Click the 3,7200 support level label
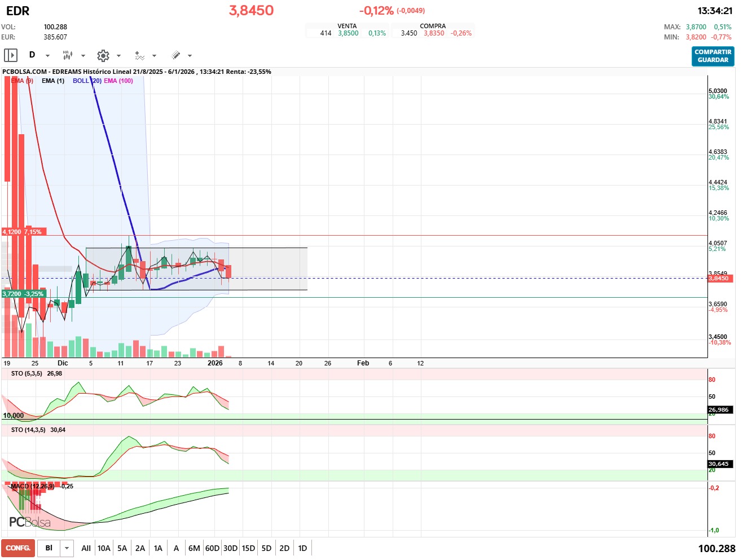743x560 pixels. (x=23, y=294)
